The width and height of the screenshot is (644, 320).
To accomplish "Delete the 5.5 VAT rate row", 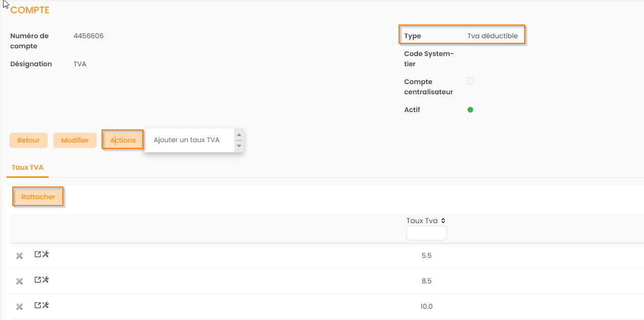I will pos(19,256).
